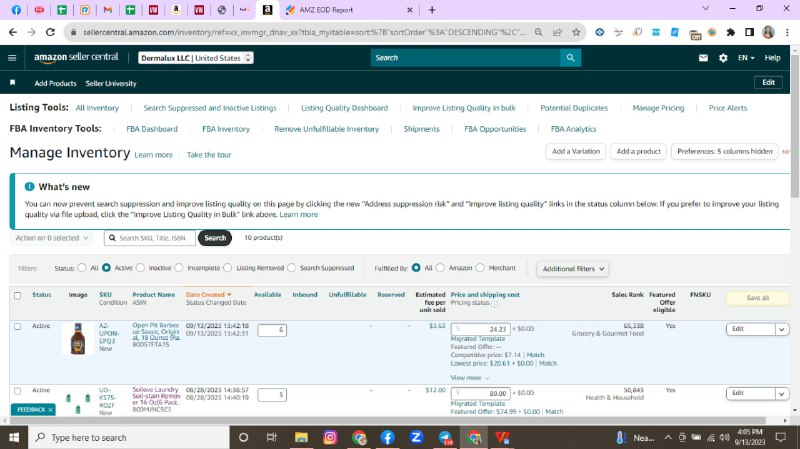This screenshot has height=449, width=800.
Task: Select the Inactive status radio button
Action: coord(140,268)
